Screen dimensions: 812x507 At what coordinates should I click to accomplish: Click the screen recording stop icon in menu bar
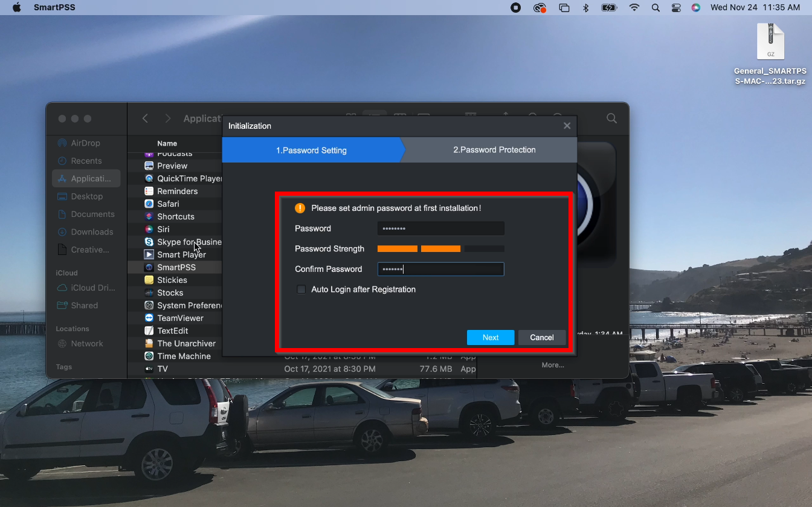(516, 8)
